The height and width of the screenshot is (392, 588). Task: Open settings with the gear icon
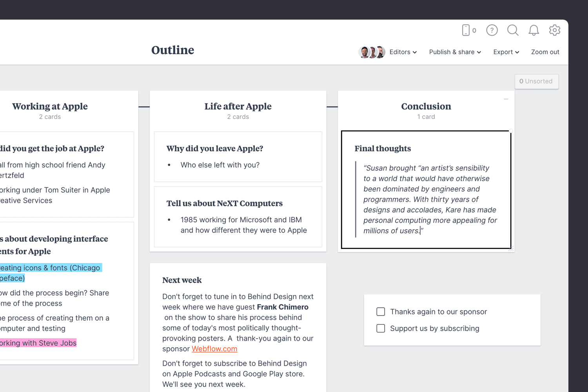[555, 30]
